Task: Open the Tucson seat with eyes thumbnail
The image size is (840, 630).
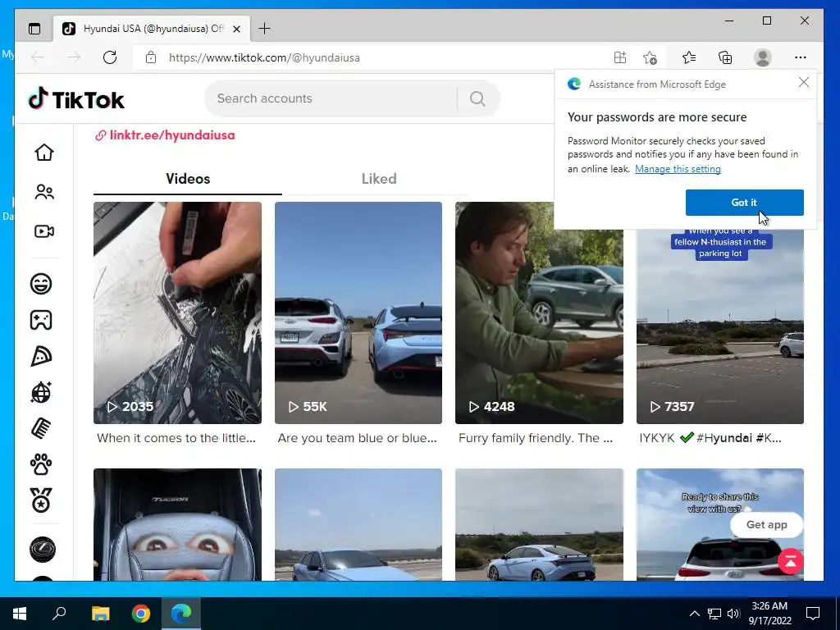Action: pos(177,524)
